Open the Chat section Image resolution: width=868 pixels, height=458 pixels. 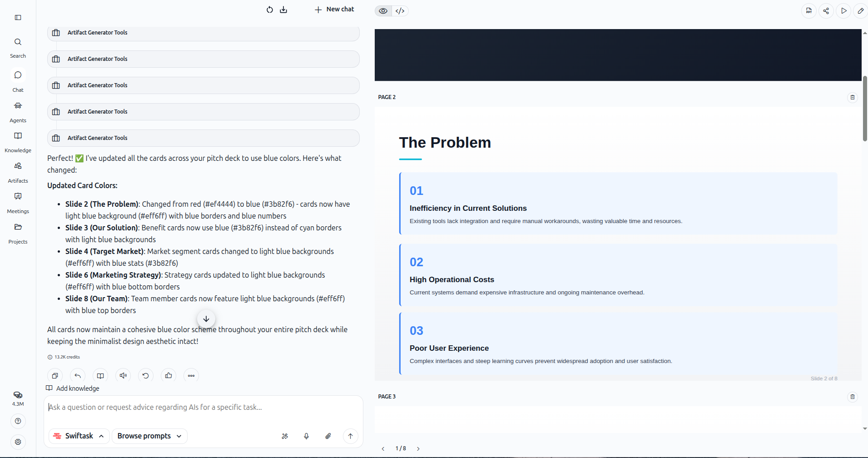[18, 81]
